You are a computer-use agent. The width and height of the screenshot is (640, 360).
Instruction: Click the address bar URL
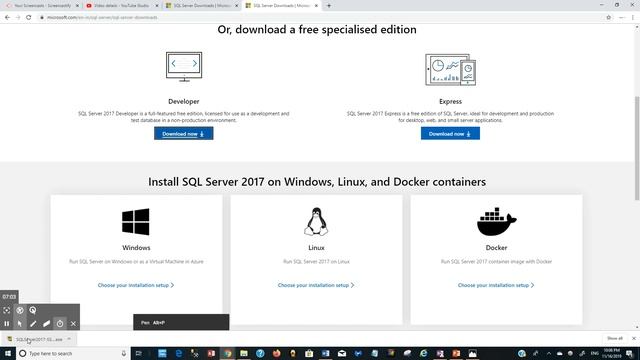pyautogui.click(x=102, y=18)
